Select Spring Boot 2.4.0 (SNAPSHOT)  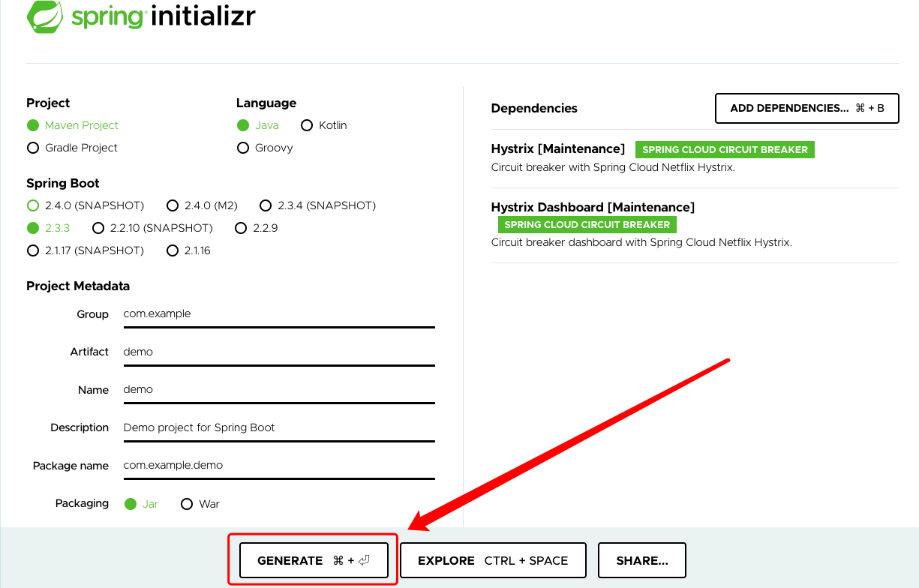click(x=86, y=205)
